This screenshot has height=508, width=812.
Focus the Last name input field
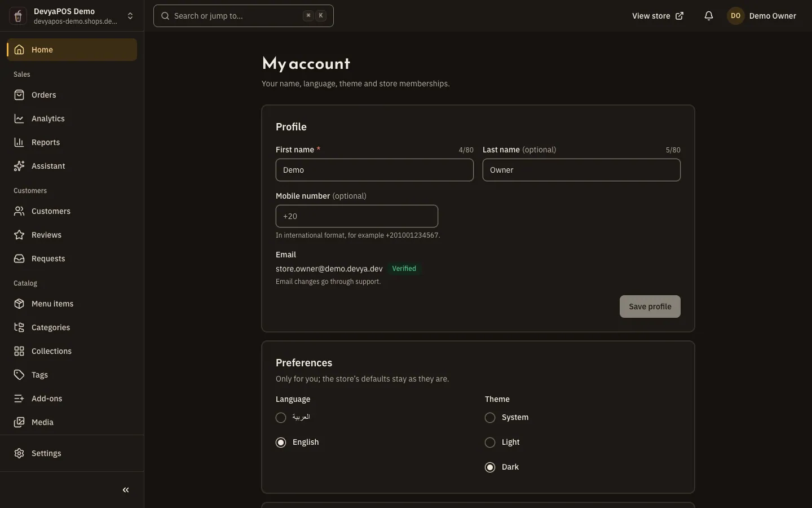[x=581, y=170]
